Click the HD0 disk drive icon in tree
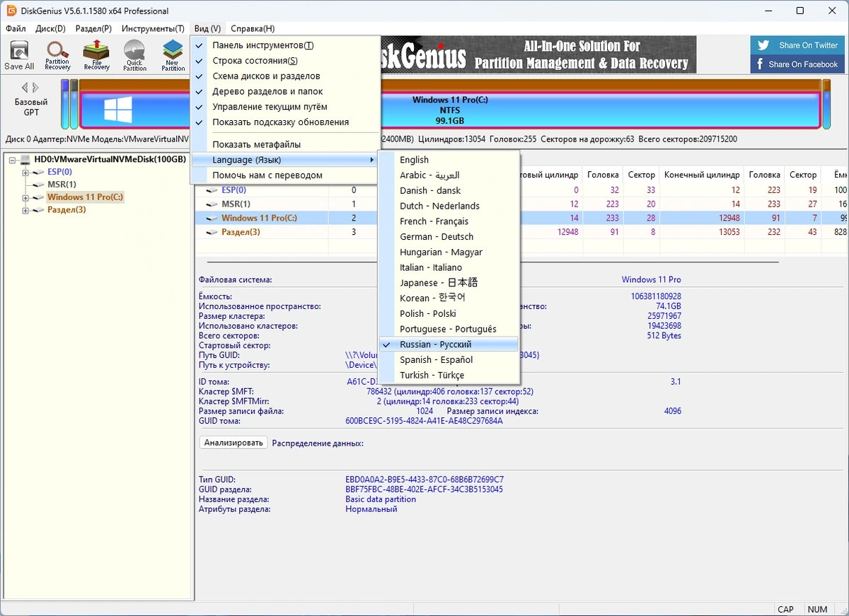Image resolution: width=849 pixels, height=616 pixels. coord(25,160)
